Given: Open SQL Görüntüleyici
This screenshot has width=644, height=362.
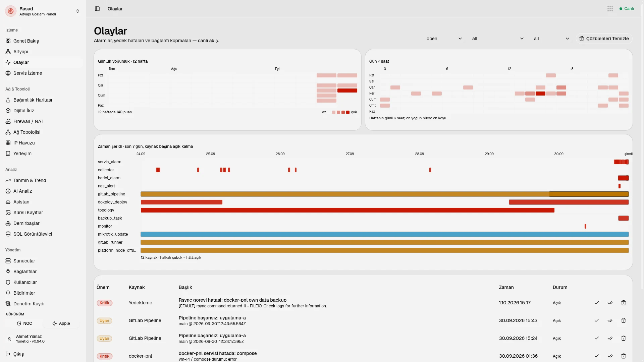Looking at the screenshot, I should coord(43,234).
